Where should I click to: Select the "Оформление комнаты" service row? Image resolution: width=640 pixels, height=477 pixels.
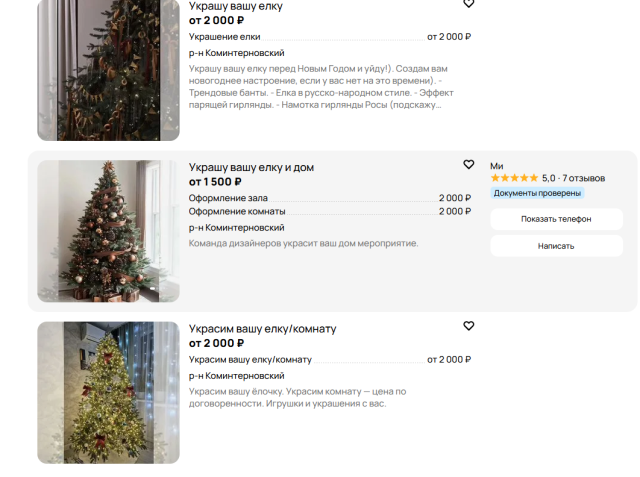[x=330, y=211]
